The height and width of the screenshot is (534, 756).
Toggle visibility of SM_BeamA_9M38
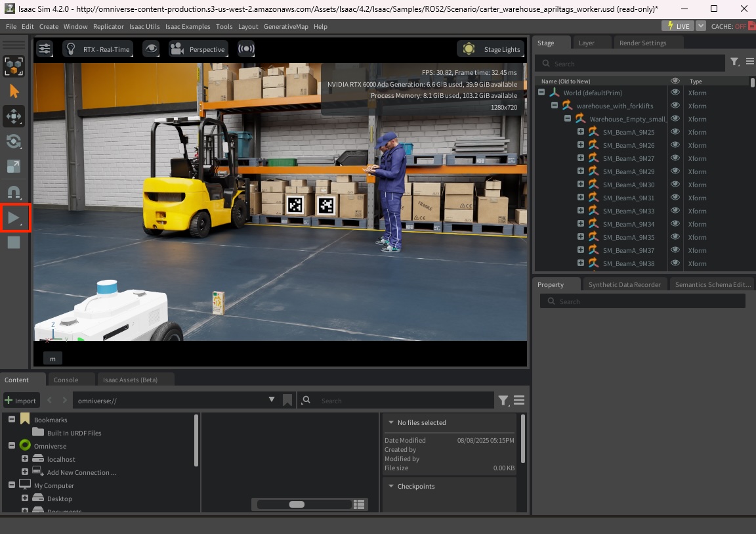tap(675, 263)
